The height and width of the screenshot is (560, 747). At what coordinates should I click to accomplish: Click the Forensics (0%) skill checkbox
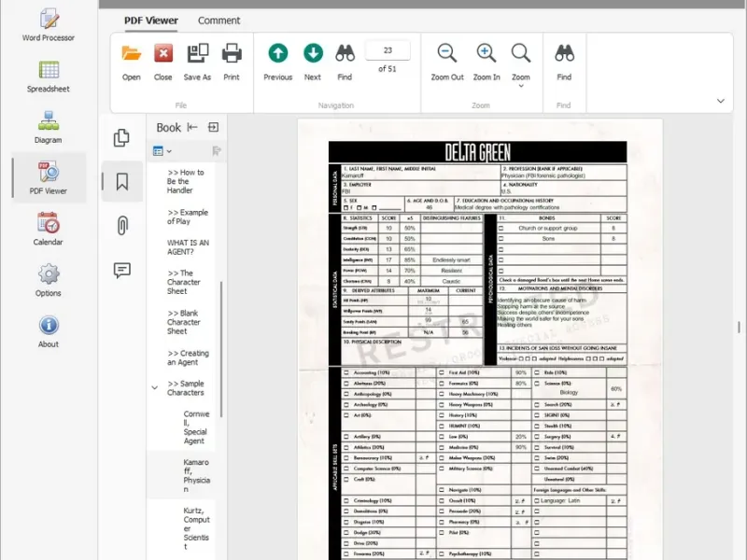441,384
